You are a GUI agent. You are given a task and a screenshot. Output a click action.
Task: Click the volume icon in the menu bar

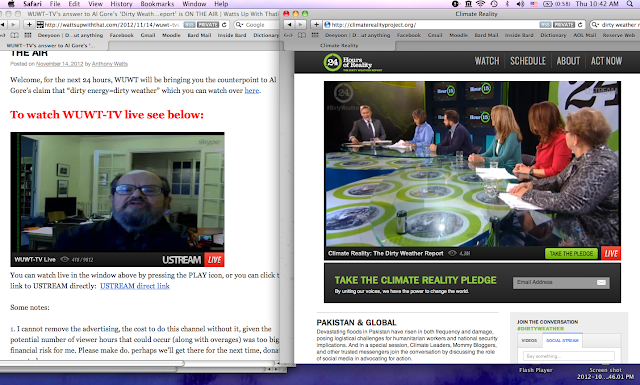tap(520, 4)
